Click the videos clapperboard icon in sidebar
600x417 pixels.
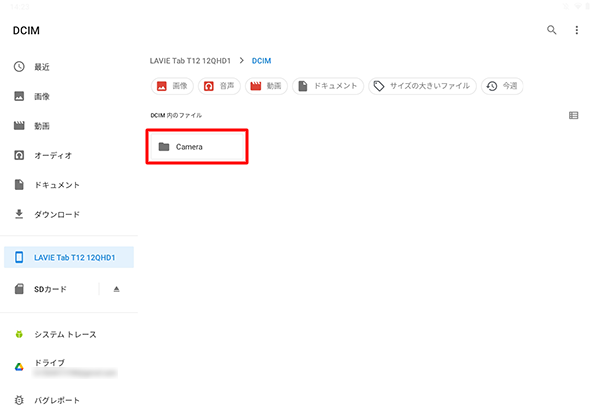19,125
